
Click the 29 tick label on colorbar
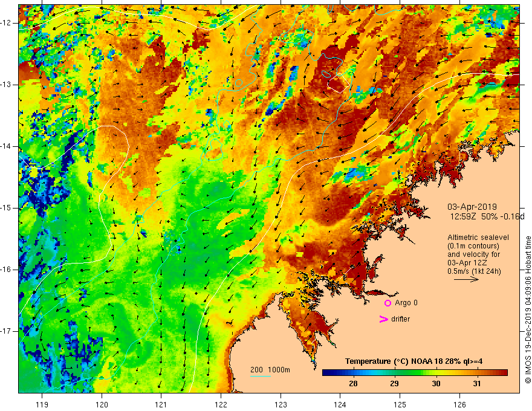pos(394,384)
